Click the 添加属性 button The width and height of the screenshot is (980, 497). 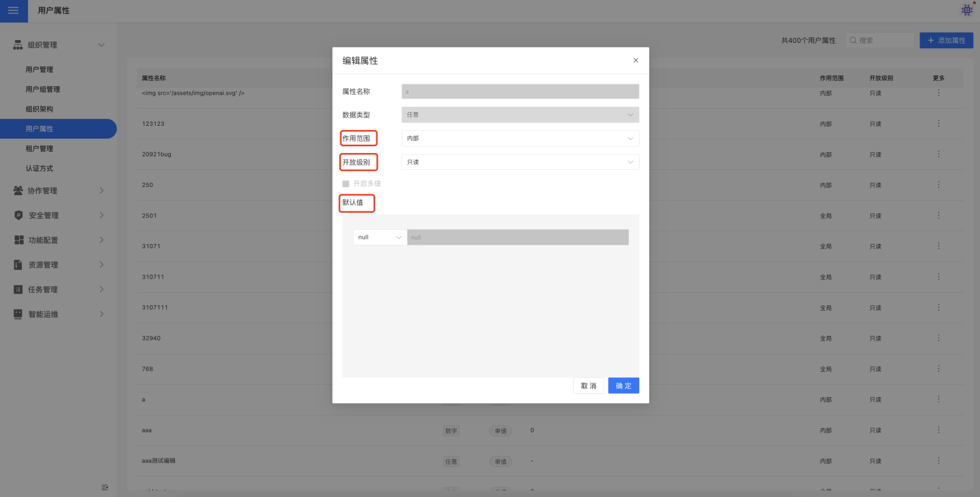[946, 40]
